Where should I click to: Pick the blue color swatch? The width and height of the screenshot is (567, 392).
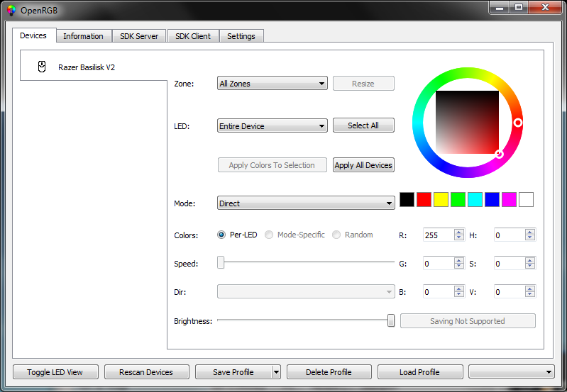pos(492,199)
